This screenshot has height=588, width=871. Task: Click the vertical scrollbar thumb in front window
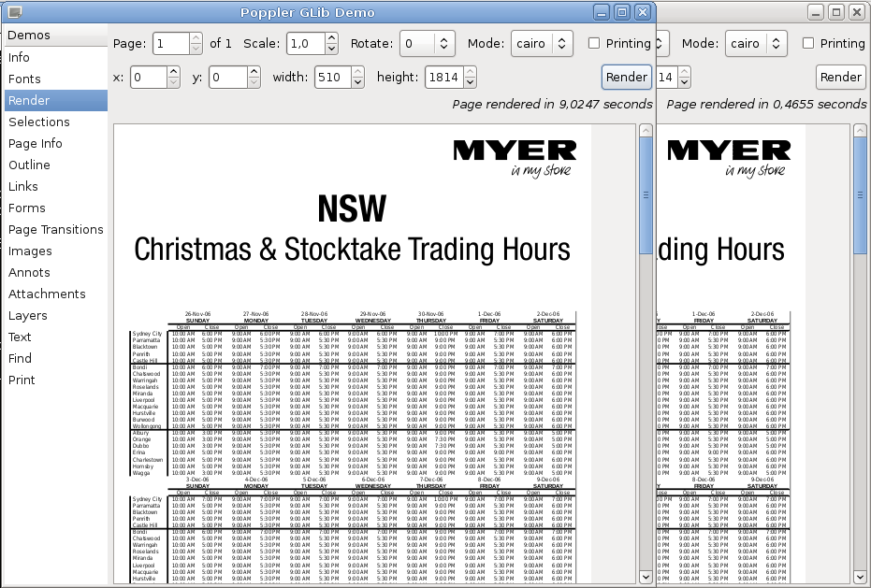[x=646, y=194]
